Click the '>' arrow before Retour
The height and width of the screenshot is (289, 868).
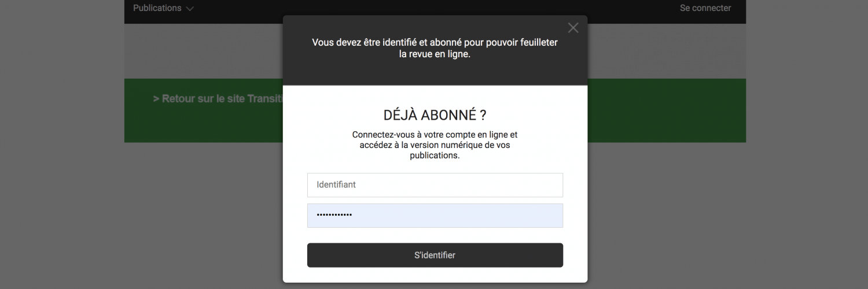(x=156, y=99)
